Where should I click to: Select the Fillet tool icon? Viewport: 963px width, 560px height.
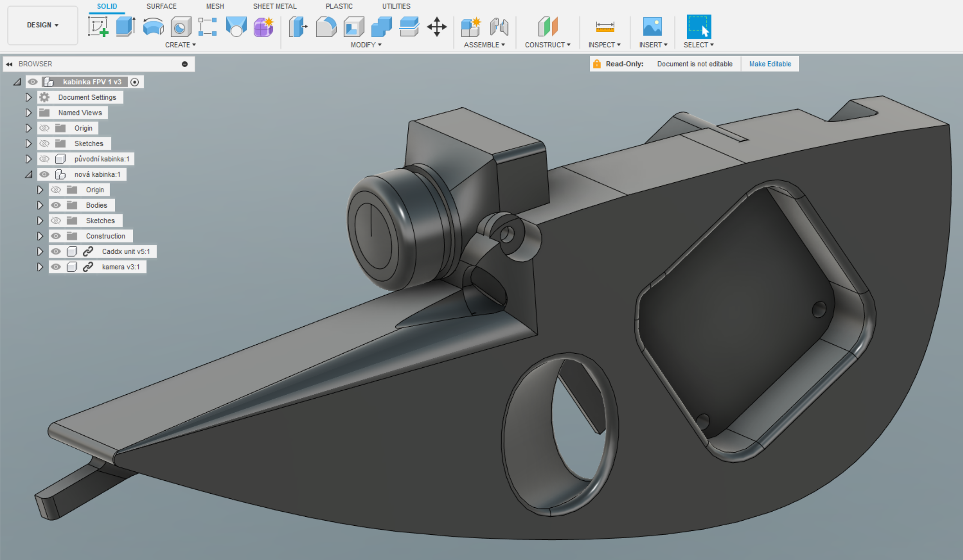[x=326, y=27]
